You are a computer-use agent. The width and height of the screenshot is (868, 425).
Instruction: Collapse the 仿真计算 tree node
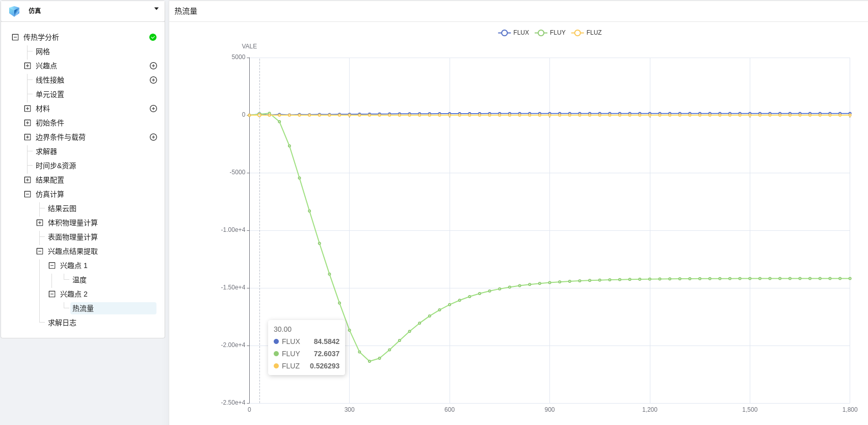point(28,194)
